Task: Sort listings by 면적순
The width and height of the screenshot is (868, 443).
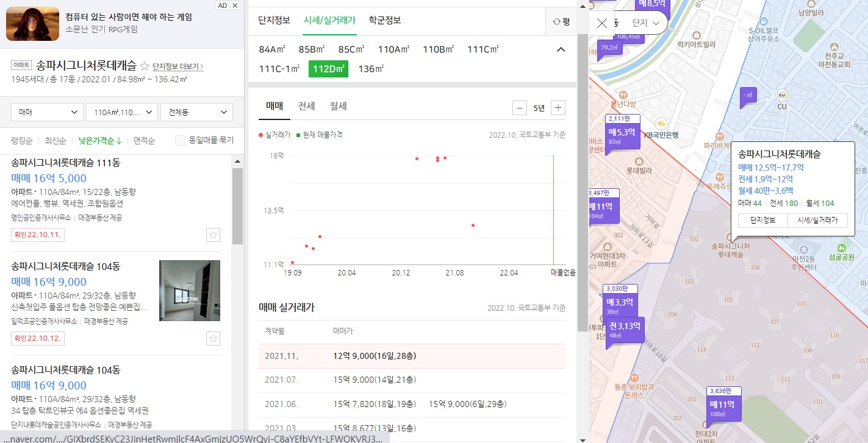Action: (x=144, y=141)
